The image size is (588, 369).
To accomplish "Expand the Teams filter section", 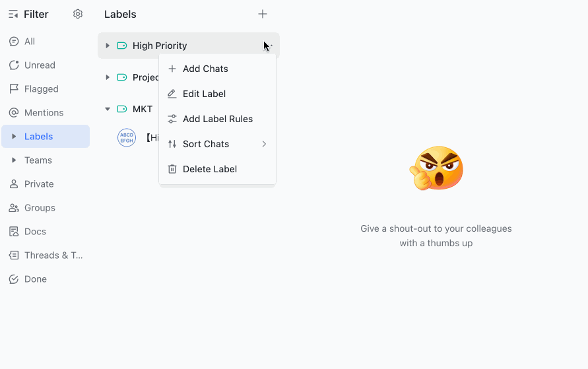I will point(14,160).
